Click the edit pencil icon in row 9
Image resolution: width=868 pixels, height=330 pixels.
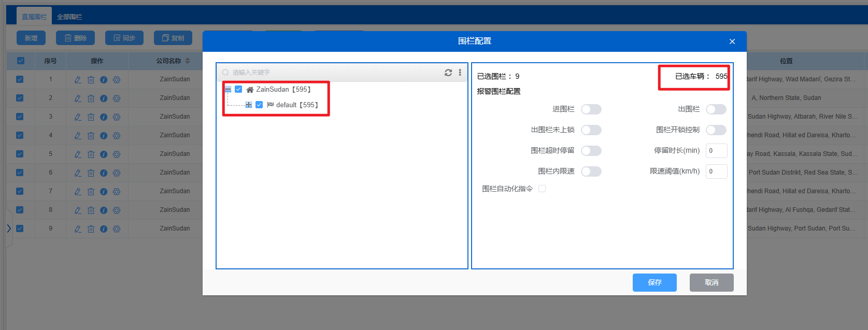point(78,229)
